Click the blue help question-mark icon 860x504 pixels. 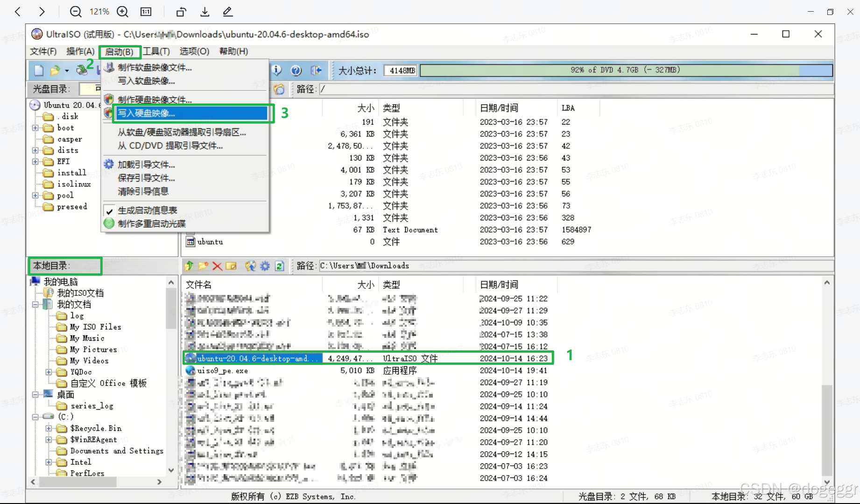pos(296,70)
